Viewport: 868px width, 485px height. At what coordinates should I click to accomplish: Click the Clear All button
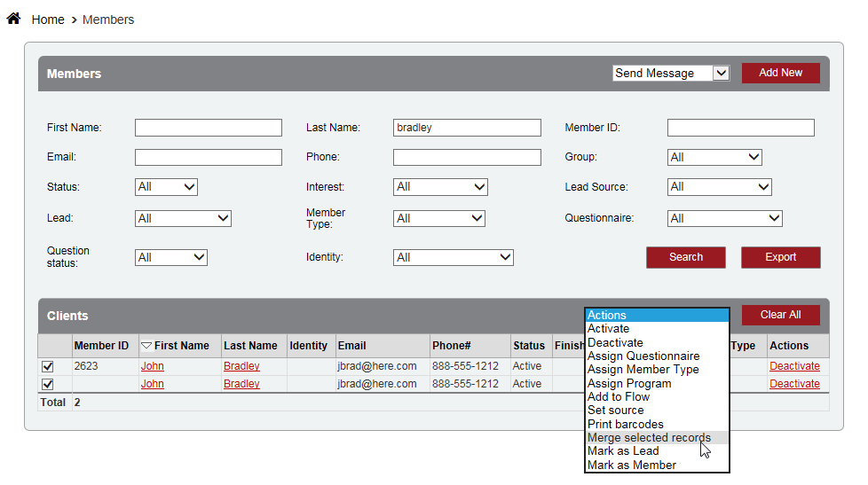point(780,315)
